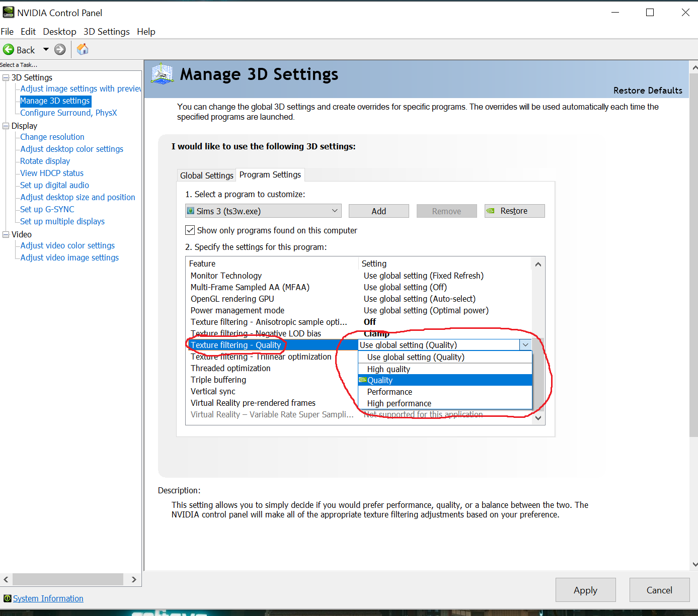Click the Remove button
Viewport: 698px width, 616px height.
(x=446, y=211)
